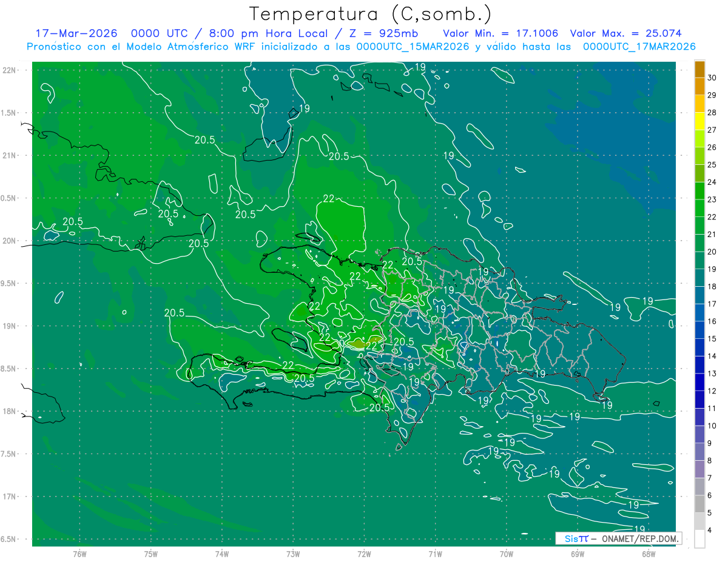Pick the yellow legend band between 27 and 28
Image resolution: width=728 pixels, height=562 pixels.
[x=699, y=121]
